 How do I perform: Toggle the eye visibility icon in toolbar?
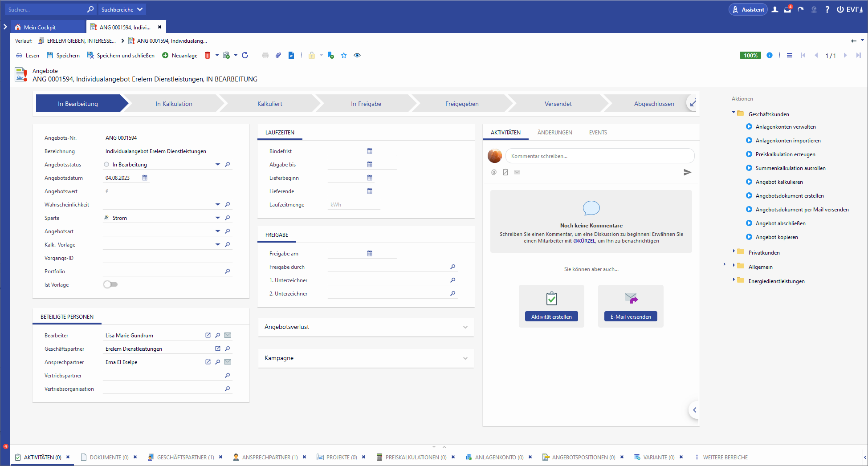357,55
